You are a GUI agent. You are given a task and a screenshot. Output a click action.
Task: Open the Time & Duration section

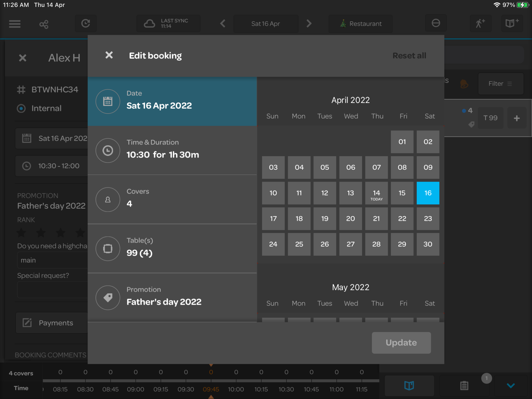pos(172,150)
